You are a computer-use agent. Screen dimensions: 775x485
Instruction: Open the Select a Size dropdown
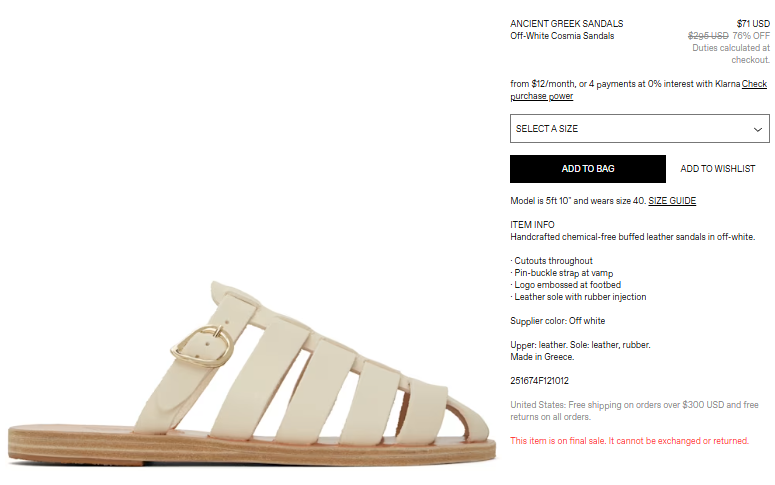[x=640, y=129]
